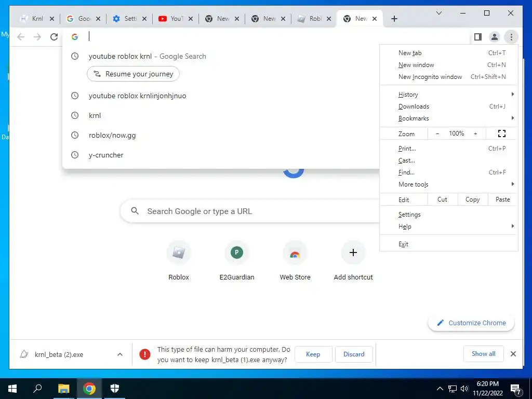Open File Explorer from taskbar
Screen dimensions: 532x399
point(63,389)
